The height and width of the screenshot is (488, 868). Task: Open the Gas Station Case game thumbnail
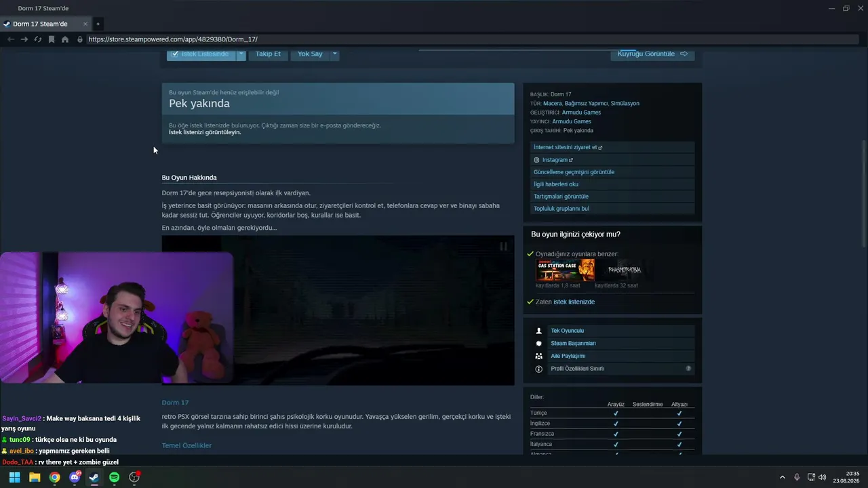point(566,270)
